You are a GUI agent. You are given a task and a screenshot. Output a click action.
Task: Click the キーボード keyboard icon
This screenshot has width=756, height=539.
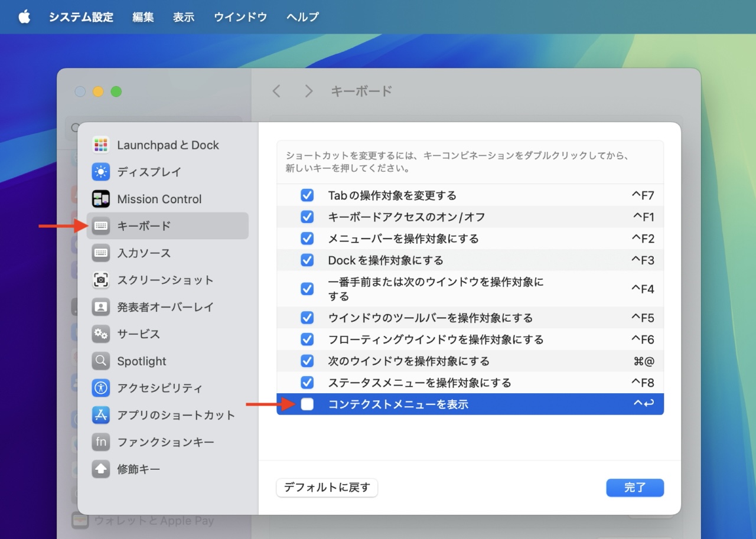(101, 226)
